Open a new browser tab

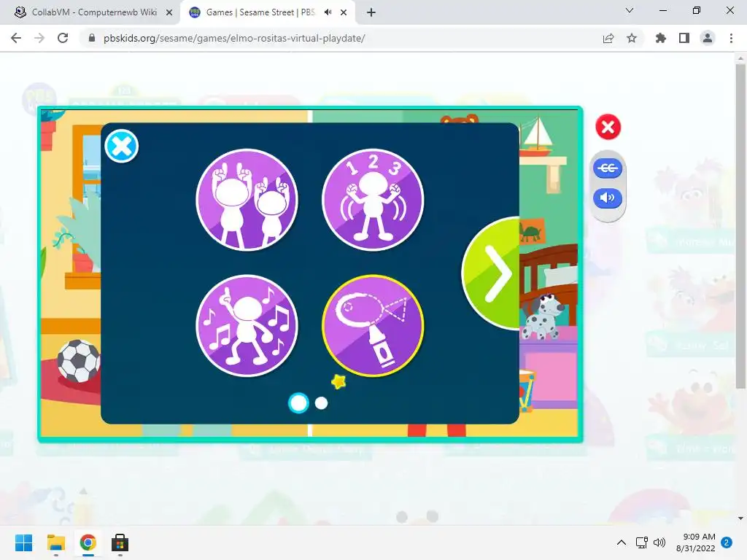point(371,12)
